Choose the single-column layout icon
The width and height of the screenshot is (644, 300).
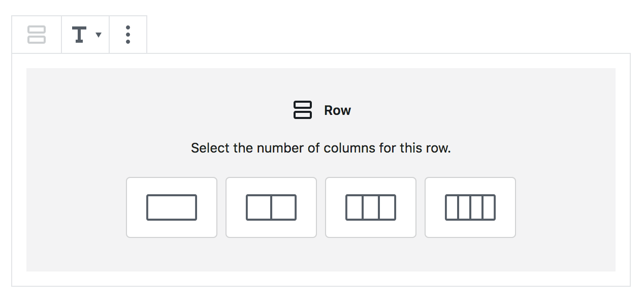click(x=172, y=207)
